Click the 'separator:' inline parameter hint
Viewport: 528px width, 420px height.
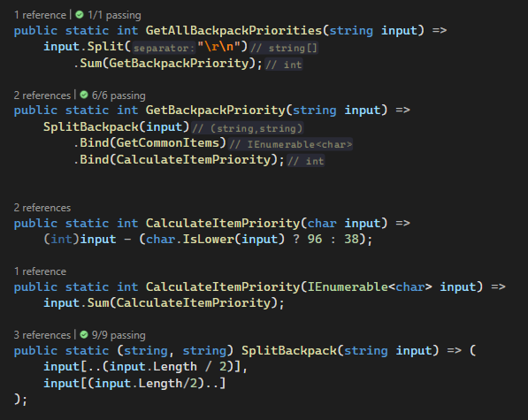[x=164, y=48]
